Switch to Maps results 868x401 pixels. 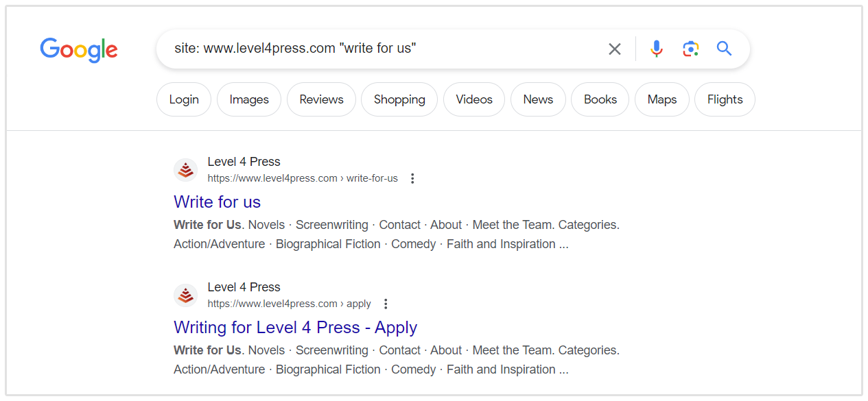pyautogui.click(x=662, y=99)
